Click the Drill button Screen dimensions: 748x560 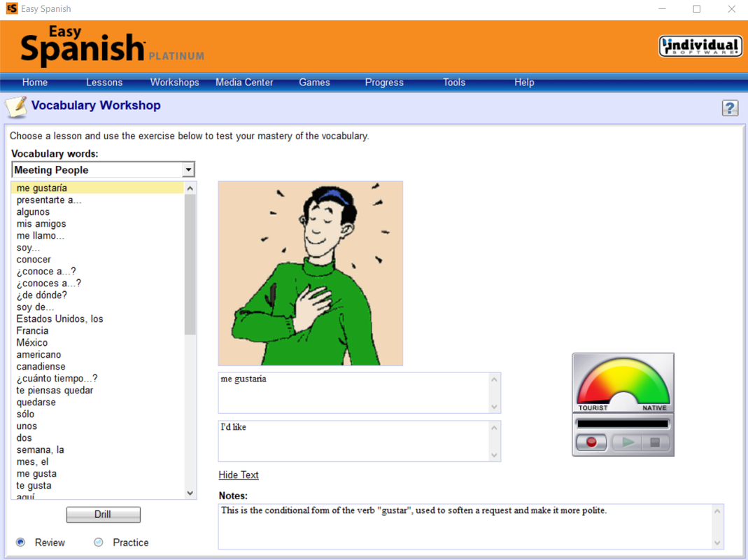pyautogui.click(x=103, y=514)
